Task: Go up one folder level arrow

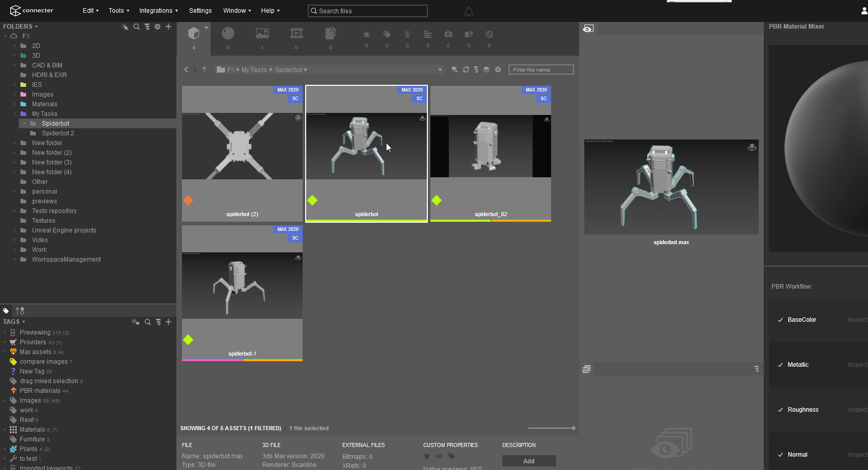Action: point(204,69)
